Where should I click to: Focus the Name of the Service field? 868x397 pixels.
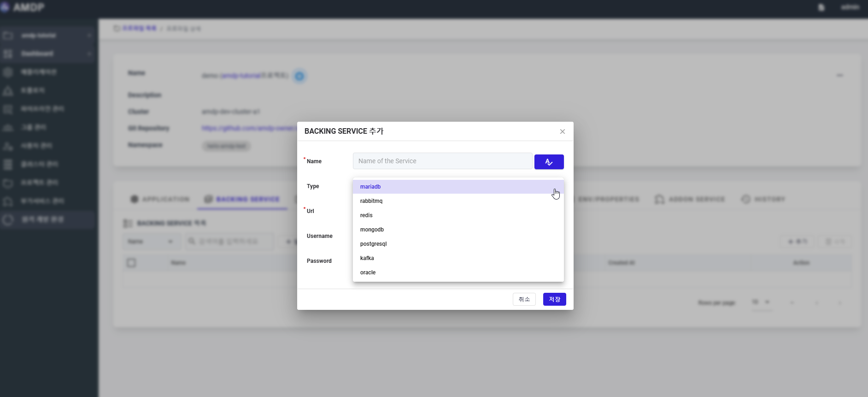442,161
